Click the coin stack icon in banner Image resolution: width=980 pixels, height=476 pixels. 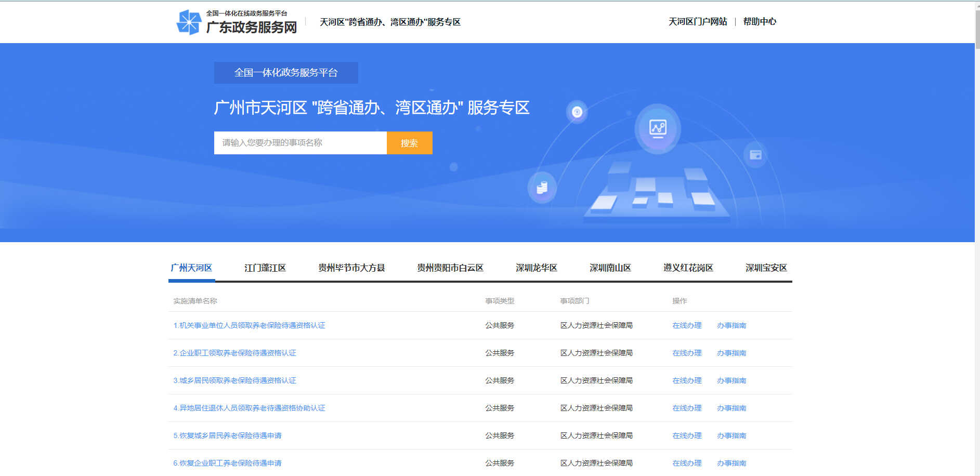tap(542, 188)
